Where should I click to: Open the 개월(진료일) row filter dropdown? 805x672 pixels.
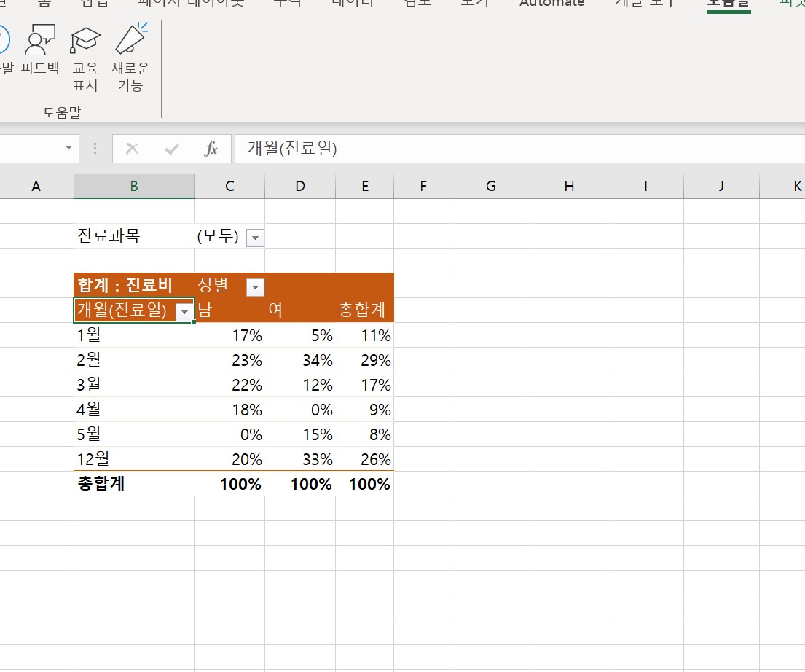coord(185,312)
